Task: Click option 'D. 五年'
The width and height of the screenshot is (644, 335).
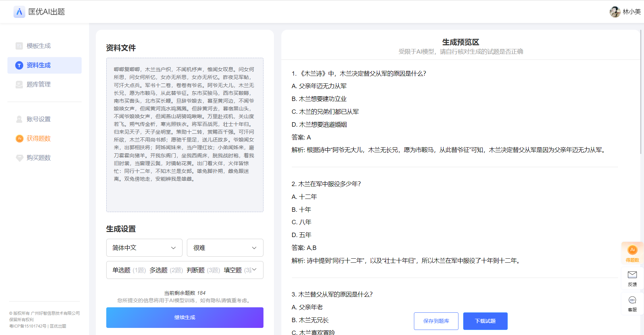Action: tap(302, 235)
